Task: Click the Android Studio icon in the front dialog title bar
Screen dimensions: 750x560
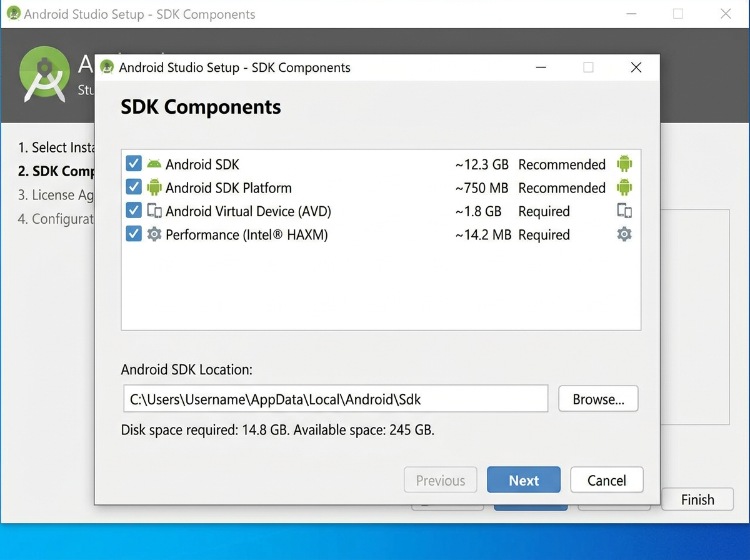Action: (107, 67)
